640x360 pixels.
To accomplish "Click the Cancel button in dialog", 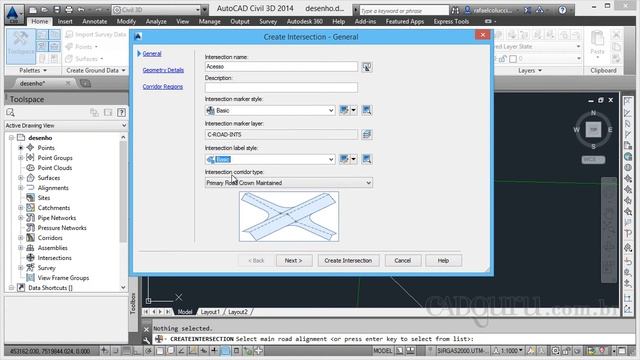I will click(x=402, y=260).
